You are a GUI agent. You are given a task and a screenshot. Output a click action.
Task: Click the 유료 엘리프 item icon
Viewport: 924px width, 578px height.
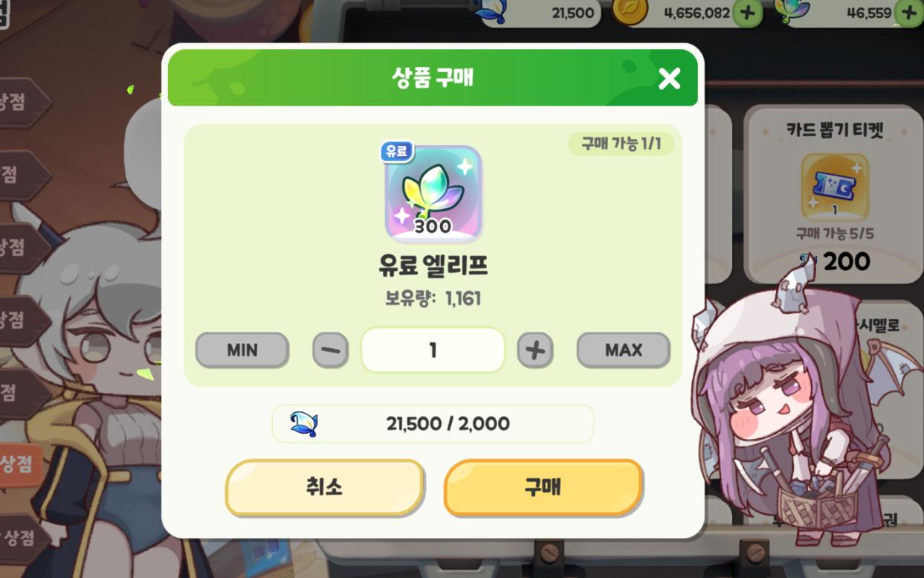pyautogui.click(x=433, y=194)
